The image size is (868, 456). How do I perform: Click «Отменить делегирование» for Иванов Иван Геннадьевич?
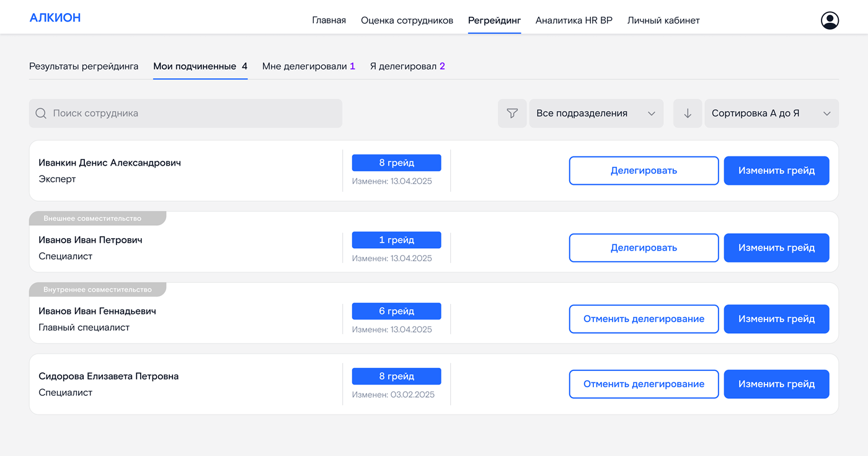point(644,319)
